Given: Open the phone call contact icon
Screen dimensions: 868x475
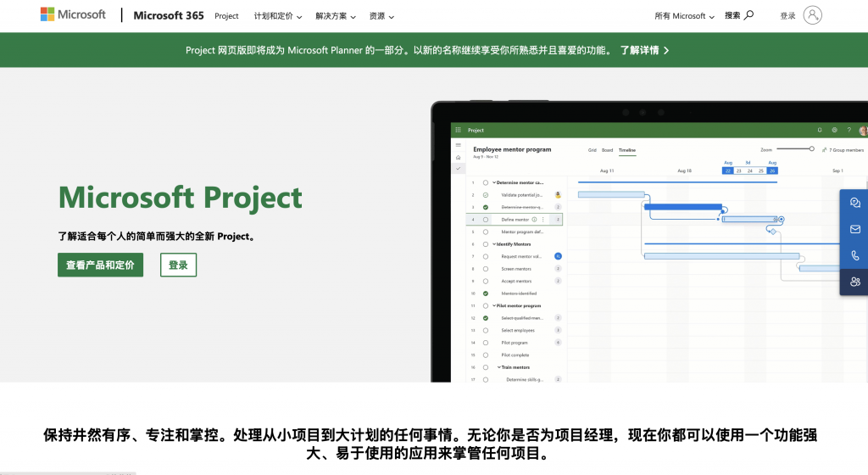Looking at the screenshot, I should coord(855,255).
